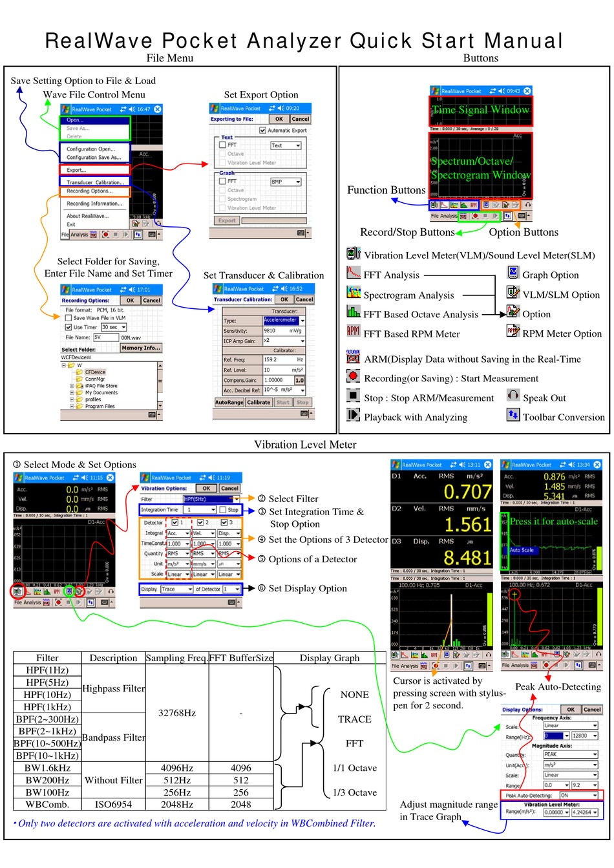Click the AutoRange button
This screenshot has width=614, height=868.
pyautogui.click(x=229, y=402)
